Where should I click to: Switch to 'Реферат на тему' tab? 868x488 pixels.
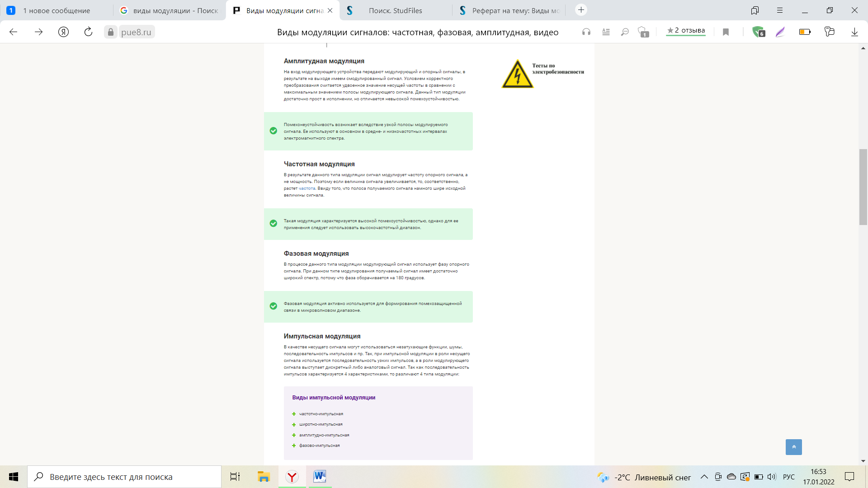coord(509,10)
